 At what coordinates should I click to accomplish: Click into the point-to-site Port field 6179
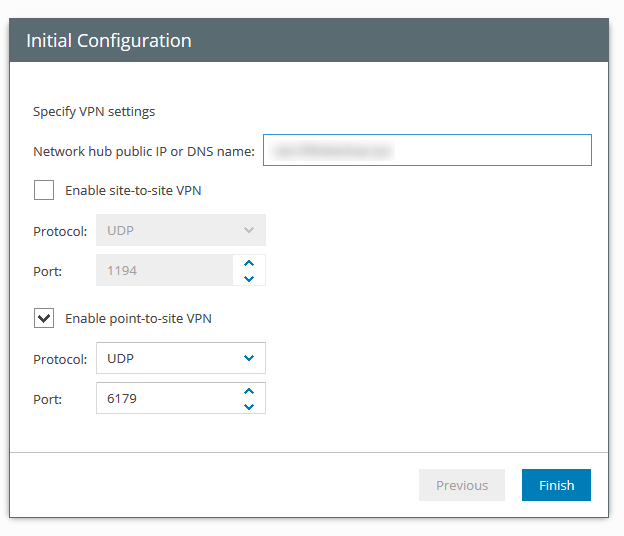165,399
